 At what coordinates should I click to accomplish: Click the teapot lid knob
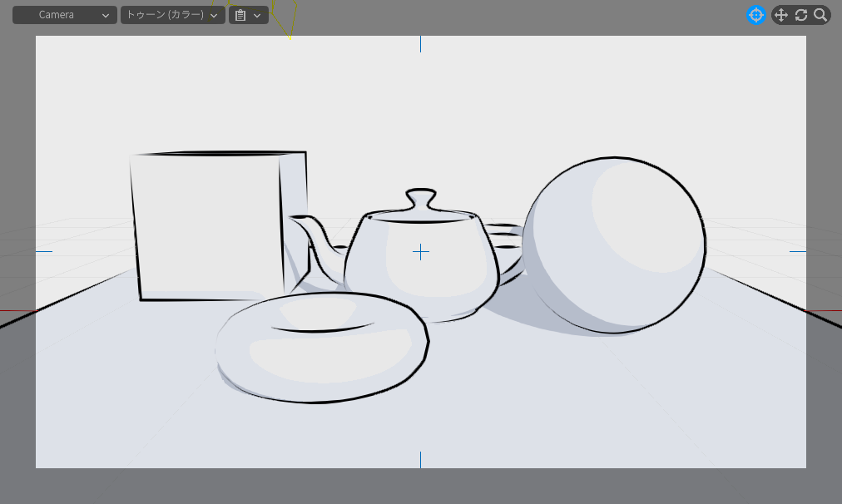[x=421, y=200]
